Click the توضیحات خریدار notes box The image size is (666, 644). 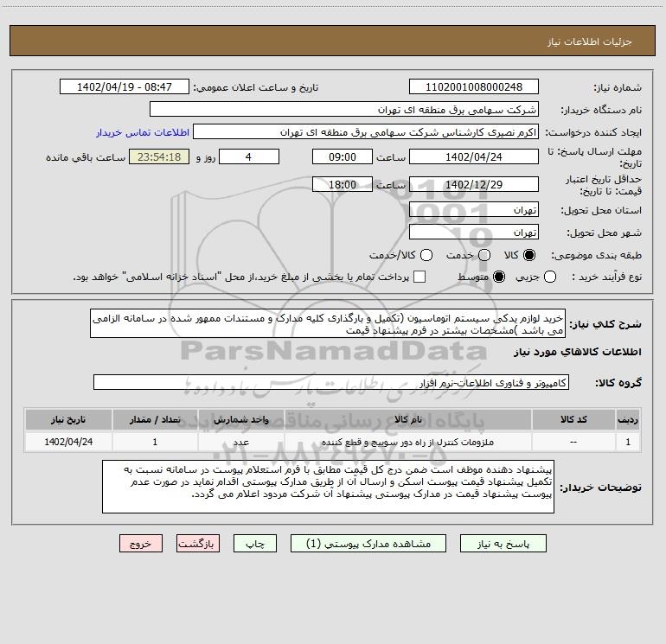[328, 487]
